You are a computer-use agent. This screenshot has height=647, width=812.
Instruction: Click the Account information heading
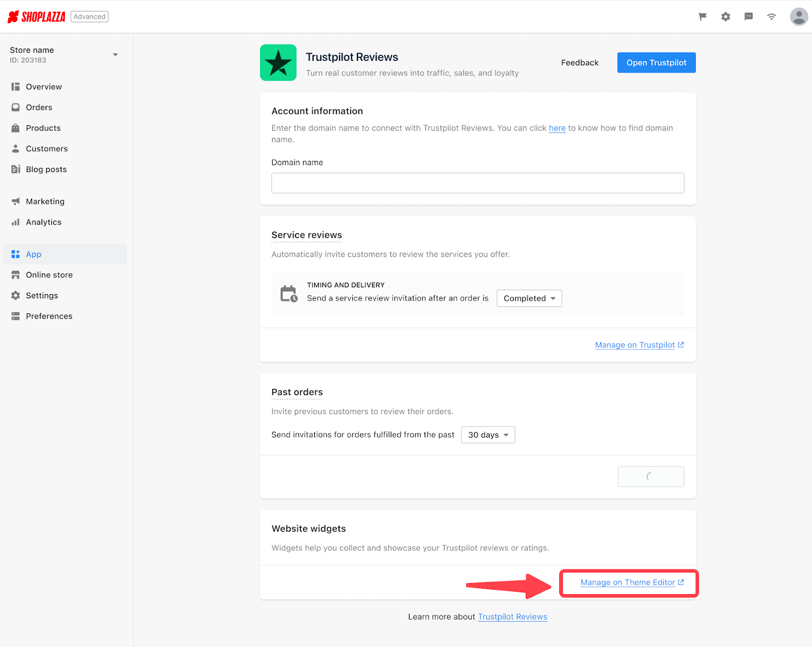tap(317, 111)
